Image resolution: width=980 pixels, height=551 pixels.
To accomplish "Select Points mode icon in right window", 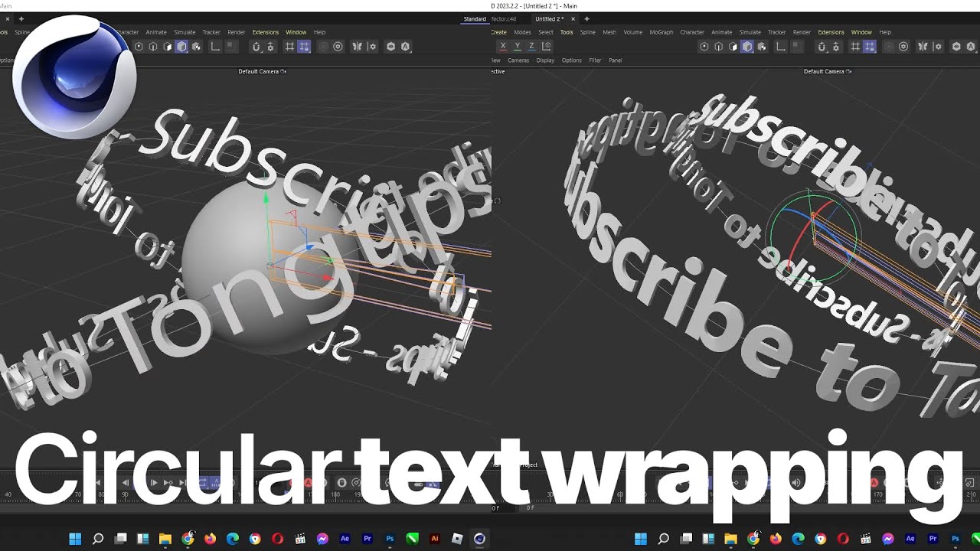I will tap(704, 47).
